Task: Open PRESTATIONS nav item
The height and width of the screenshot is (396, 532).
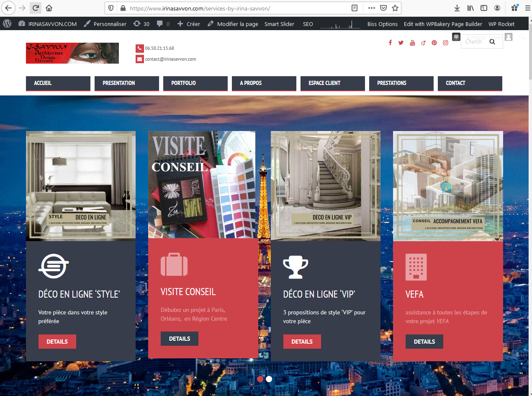Action: pos(401,83)
